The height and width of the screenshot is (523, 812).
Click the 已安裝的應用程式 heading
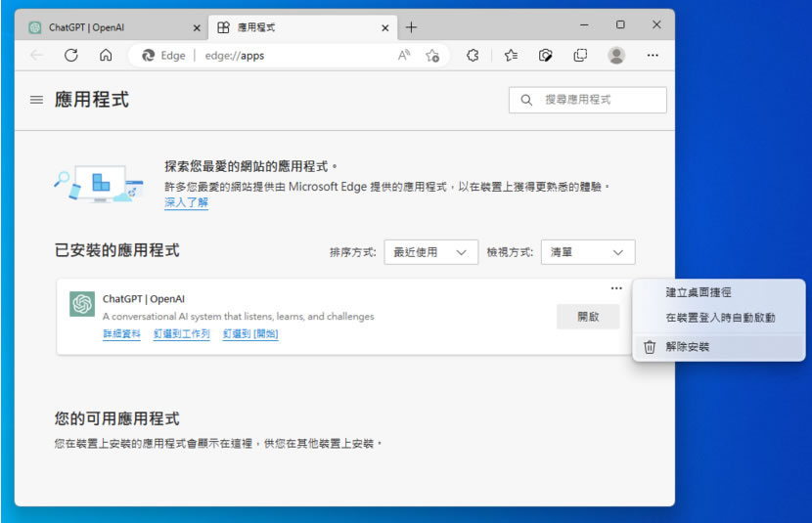[117, 250]
